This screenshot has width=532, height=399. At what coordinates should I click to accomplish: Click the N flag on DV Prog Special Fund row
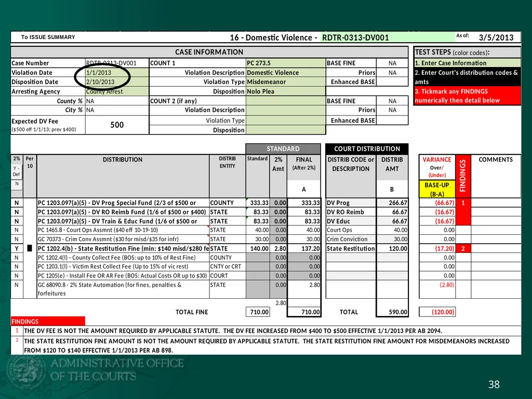coord(16,203)
